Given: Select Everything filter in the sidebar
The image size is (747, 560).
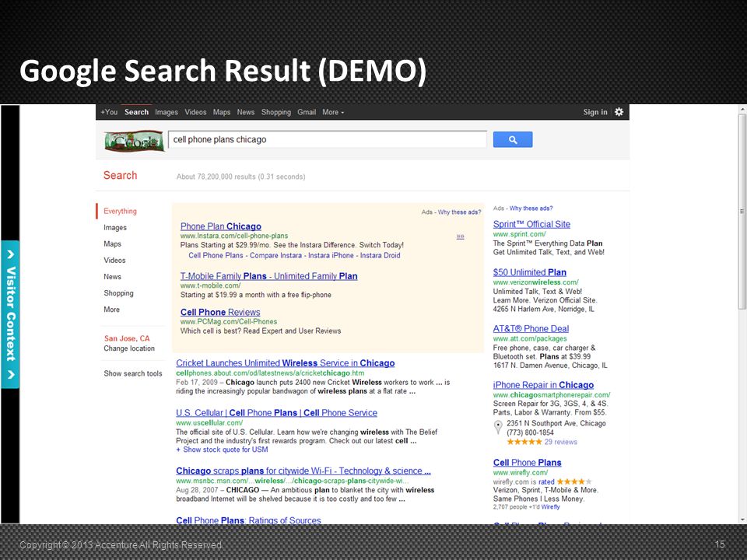Looking at the screenshot, I should tap(120, 211).
